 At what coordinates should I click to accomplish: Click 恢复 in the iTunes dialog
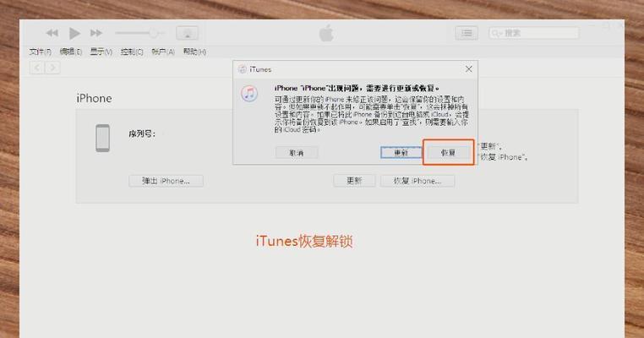tap(448, 153)
